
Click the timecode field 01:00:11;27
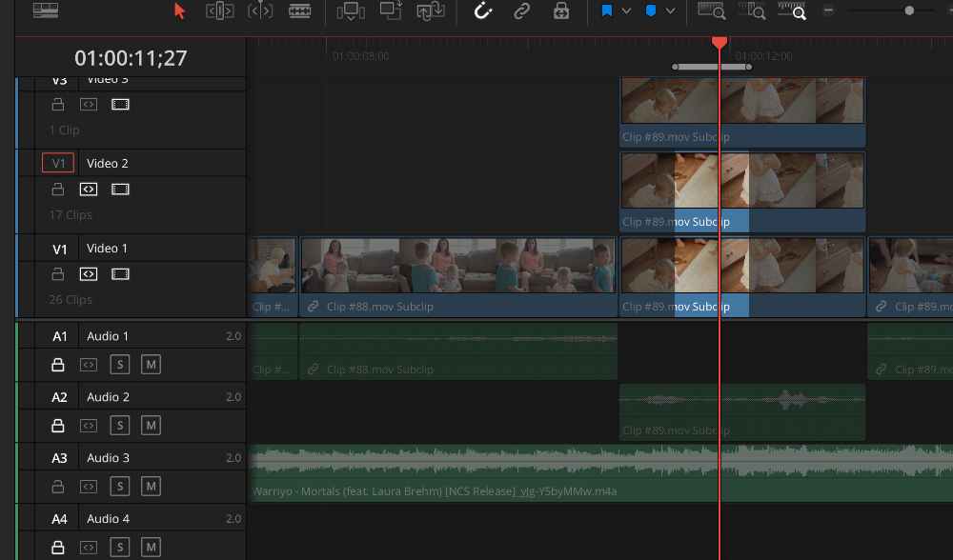click(131, 58)
